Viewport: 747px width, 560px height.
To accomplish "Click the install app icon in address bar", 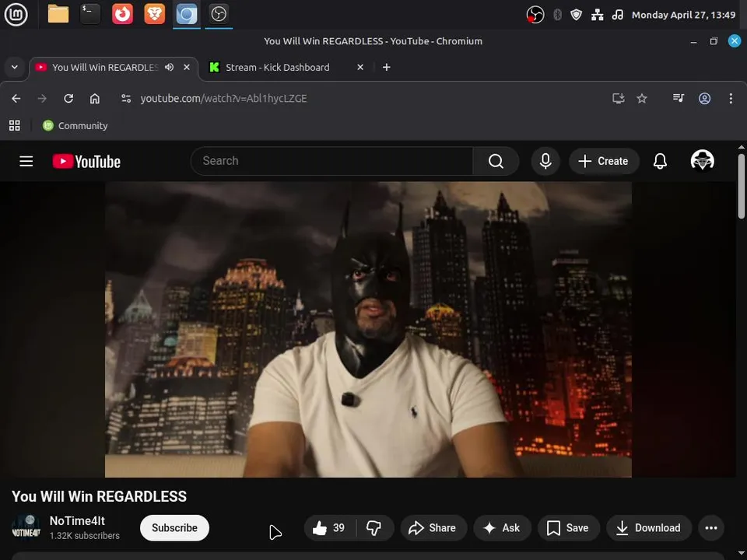I will [x=618, y=99].
